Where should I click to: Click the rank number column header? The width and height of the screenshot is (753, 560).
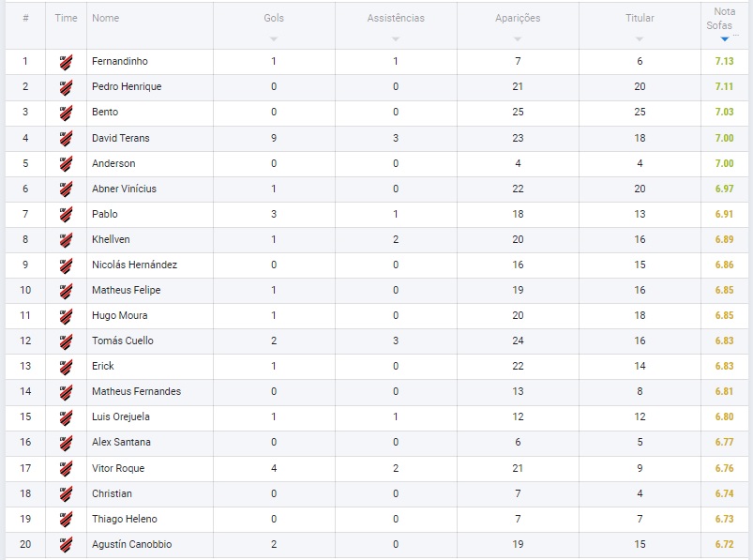[25, 18]
